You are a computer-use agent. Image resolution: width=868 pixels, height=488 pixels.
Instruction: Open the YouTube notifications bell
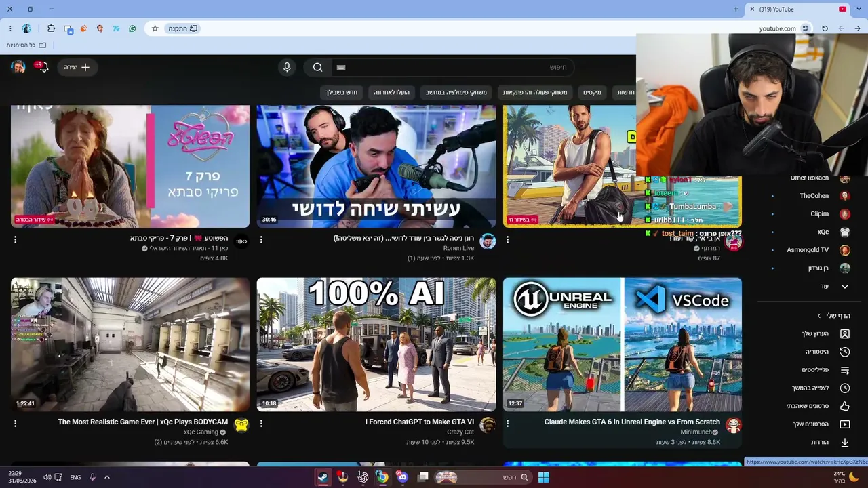[42, 67]
